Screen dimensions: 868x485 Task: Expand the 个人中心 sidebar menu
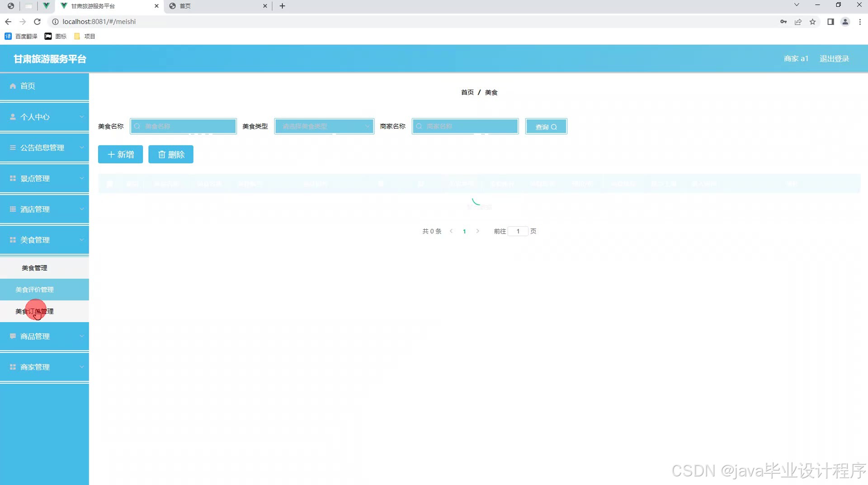click(44, 117)
